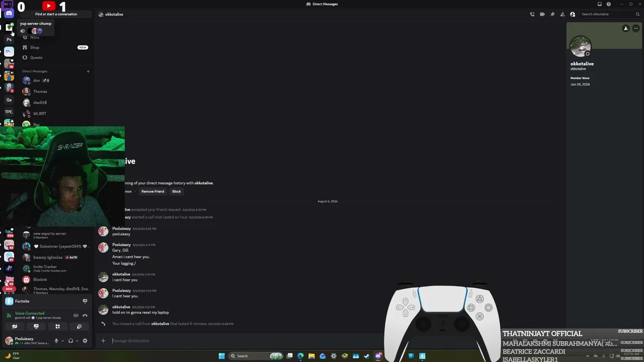Open the Thomas, Waundsy group DM
The image size is (644, 362).
pyautogui.click(x=56, y=290)
